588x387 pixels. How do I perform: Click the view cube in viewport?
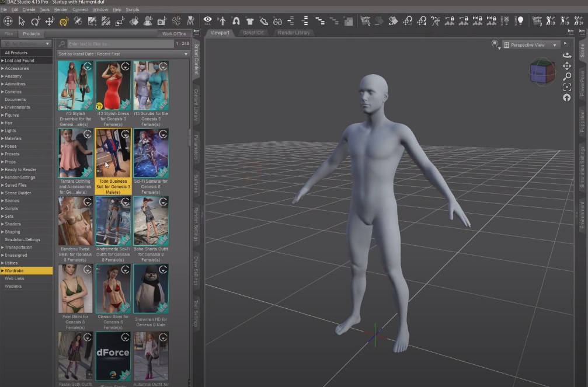click(x=542, y=72)
